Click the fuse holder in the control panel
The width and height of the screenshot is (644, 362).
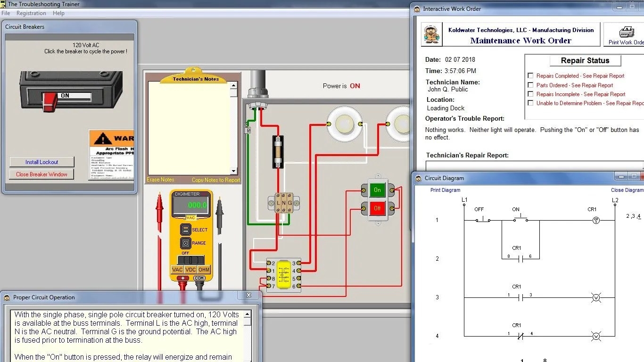click(277, 151)
